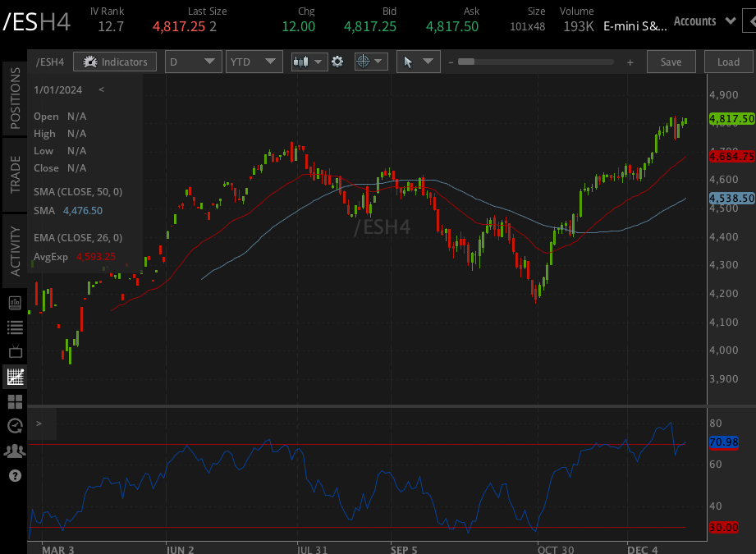Click the back arrow at top right

[x=749, y=21]
